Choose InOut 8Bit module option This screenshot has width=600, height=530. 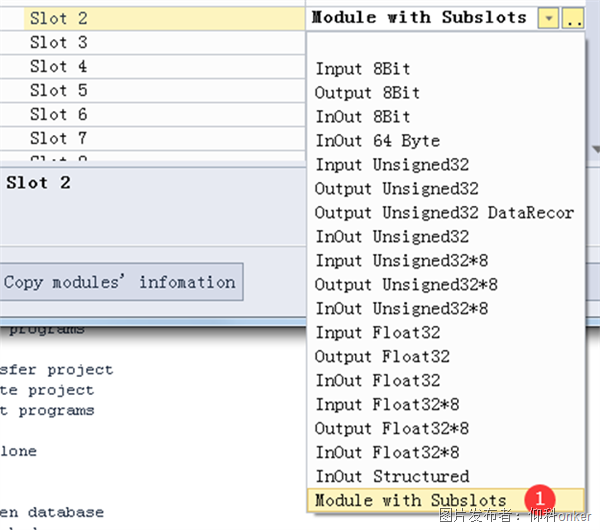coord(362,117)
